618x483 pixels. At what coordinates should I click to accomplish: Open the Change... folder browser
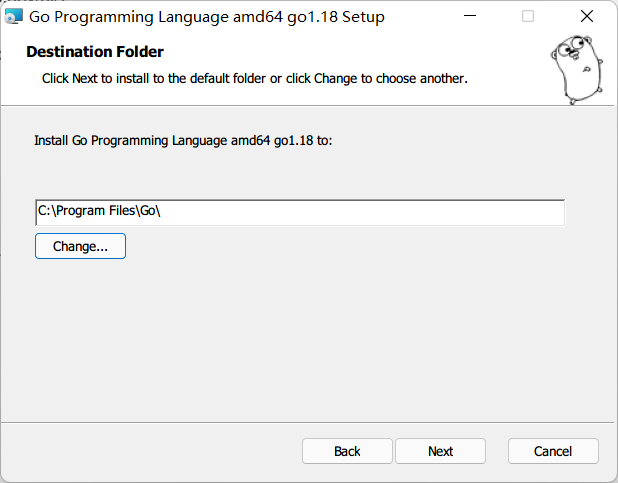tap(80, 246)
